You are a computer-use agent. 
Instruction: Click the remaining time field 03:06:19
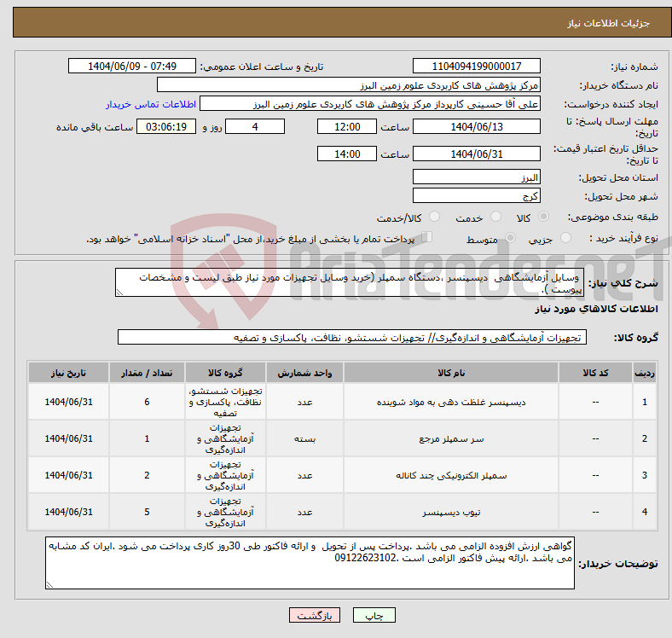pos(166,126)
